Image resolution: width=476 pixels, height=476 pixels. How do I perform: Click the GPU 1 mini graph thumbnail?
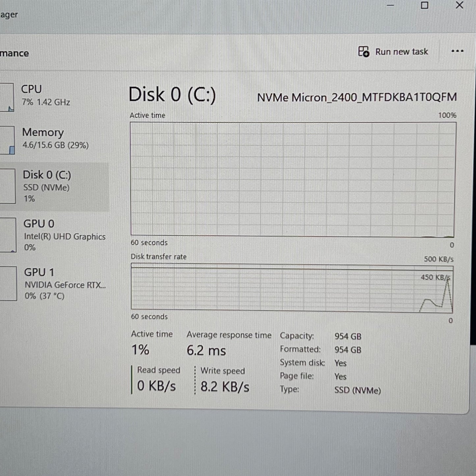click(8, 284)
